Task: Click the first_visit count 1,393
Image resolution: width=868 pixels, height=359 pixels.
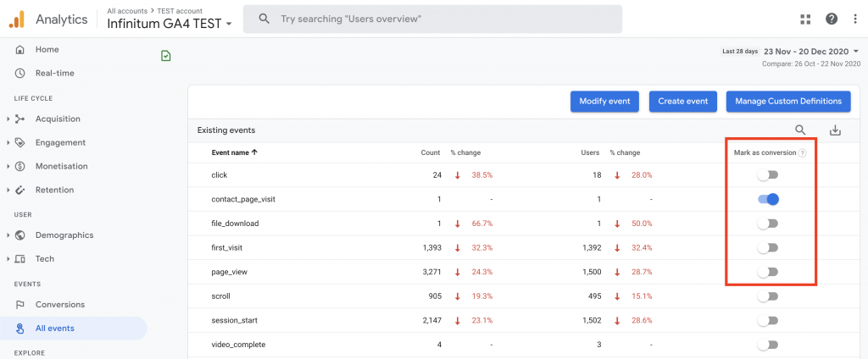Action: [431, 248]
